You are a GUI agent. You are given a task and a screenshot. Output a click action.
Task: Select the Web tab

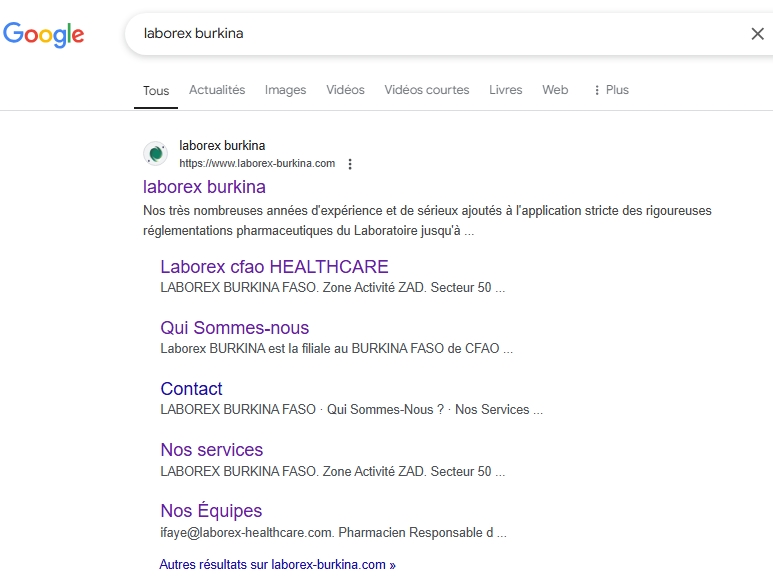coord(555,90)
